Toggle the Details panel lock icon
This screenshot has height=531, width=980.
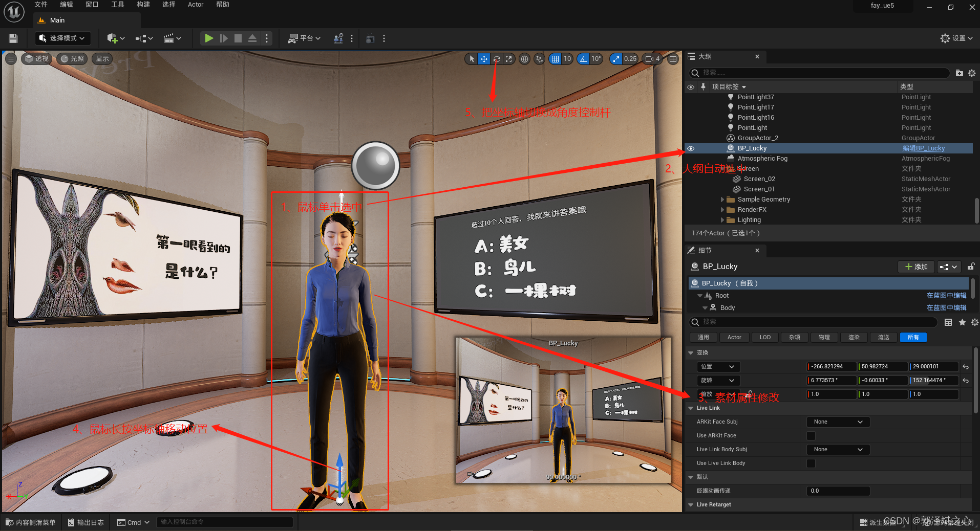pyautogui.click(x=970, y=267)
